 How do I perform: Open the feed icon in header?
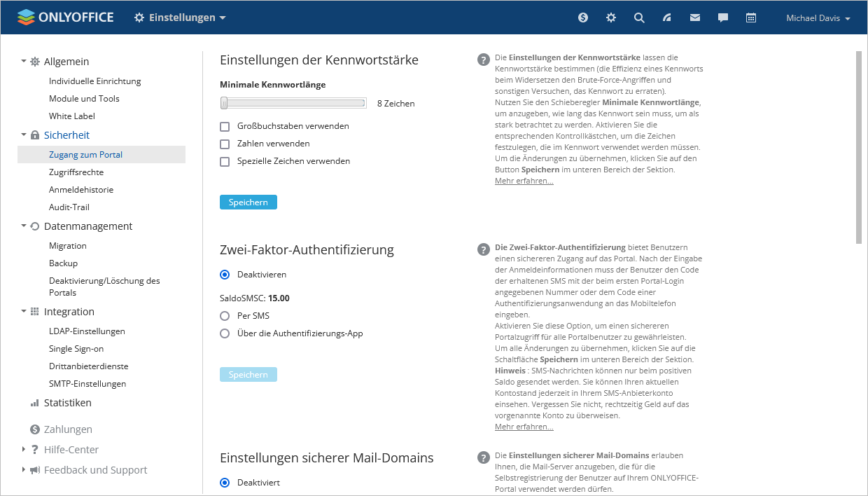pos(667,18)
